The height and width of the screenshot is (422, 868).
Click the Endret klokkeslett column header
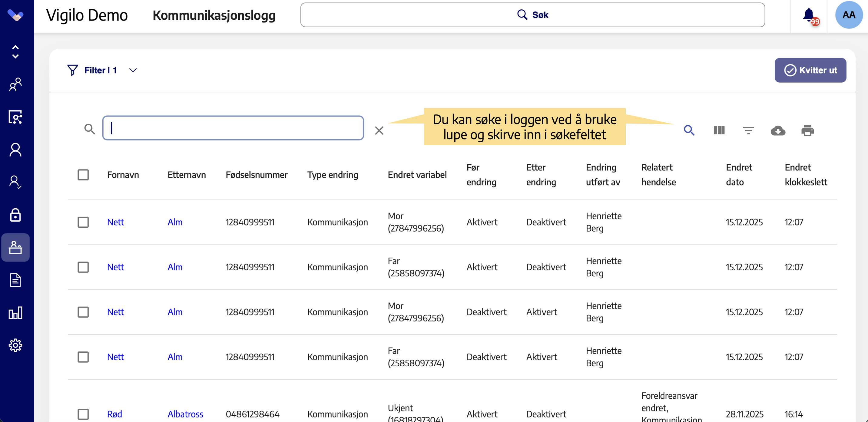[806, 175]
